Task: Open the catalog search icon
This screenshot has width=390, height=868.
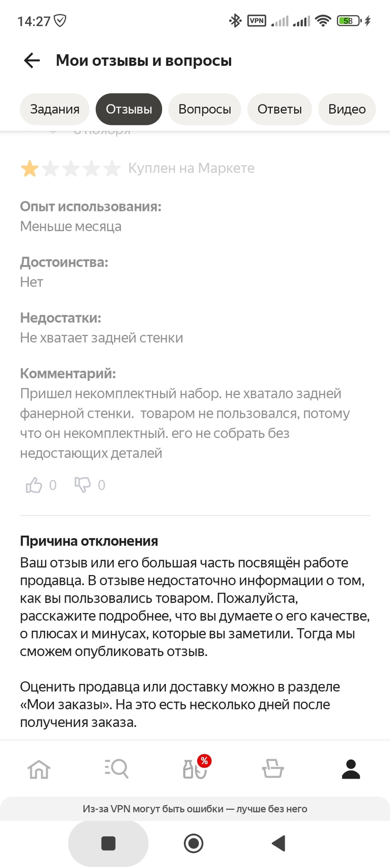Action: click(116, 769)
